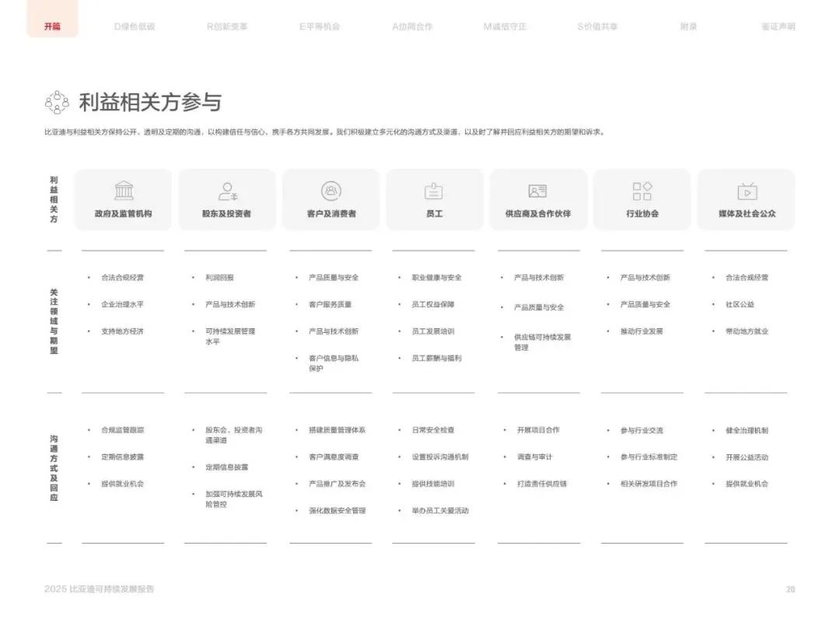The height and width of the screenshot is (623, 840).
Task: Click 供应链可持续发展管理 item
Action: tap(543, 342)
